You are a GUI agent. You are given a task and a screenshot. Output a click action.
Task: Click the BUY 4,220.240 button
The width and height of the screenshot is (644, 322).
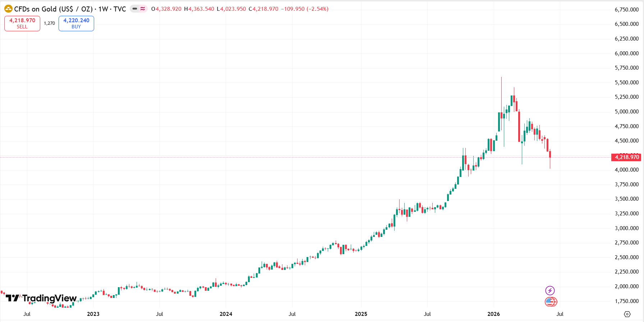click(76, 23)
